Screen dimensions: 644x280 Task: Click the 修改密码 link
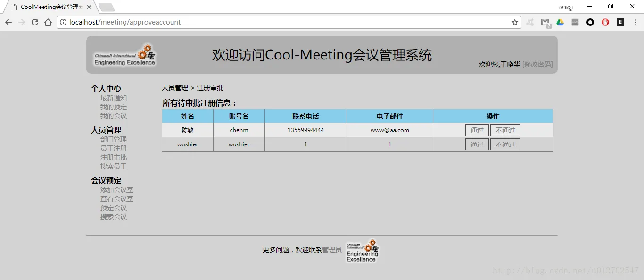coord(537,64)
